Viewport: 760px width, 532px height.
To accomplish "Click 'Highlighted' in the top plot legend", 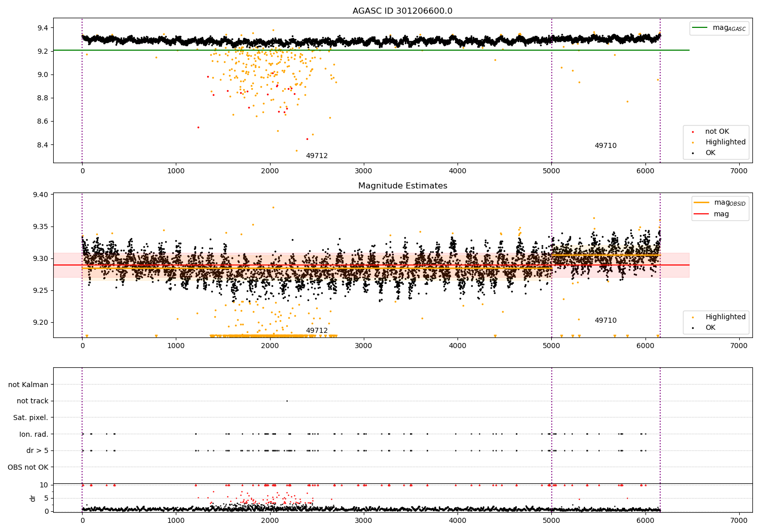I will coord(726,142).
